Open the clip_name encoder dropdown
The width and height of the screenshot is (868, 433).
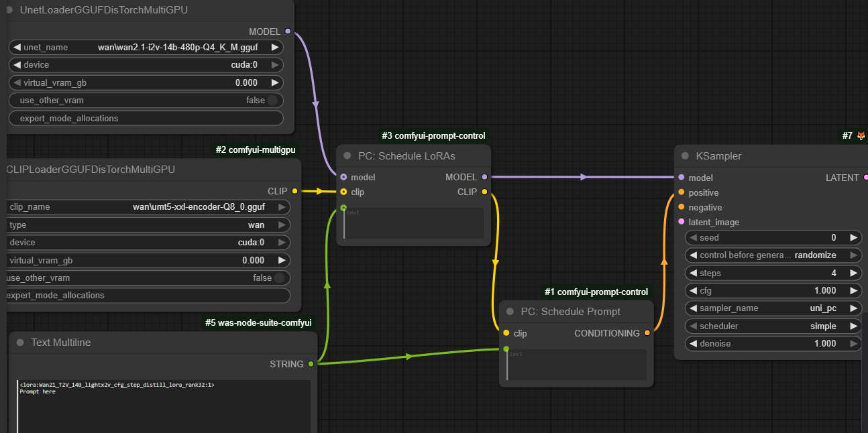(147, 207)
